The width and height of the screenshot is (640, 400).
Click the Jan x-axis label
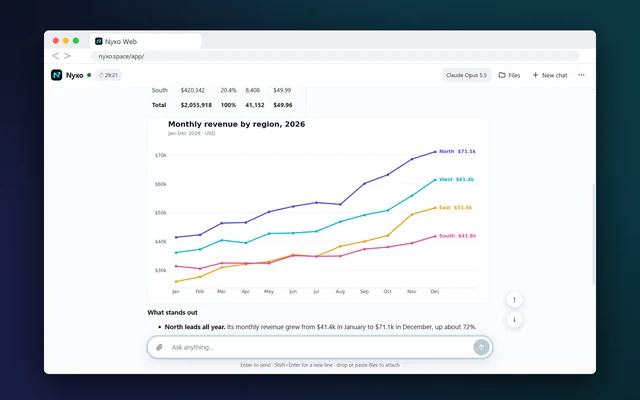tap(176, 291)
